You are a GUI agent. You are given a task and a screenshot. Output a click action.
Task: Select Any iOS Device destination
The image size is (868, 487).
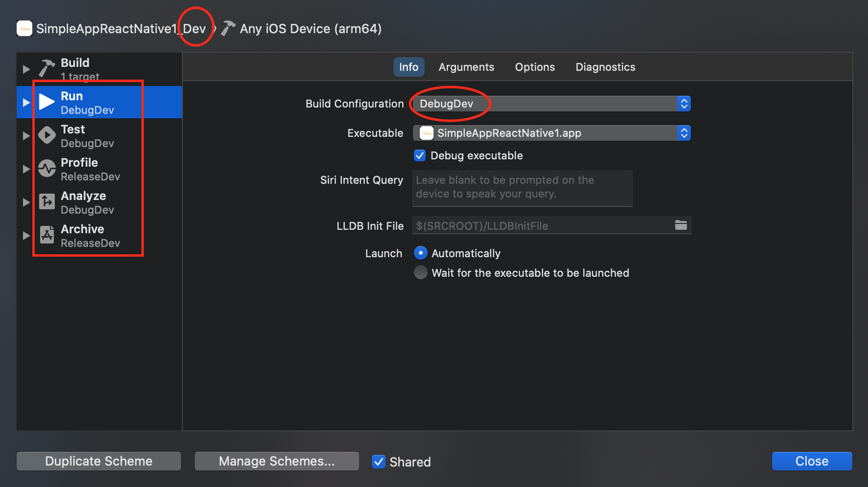pyautogui.click(x=310, y=28)
